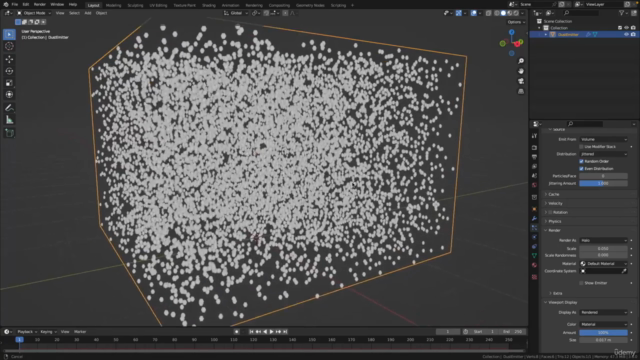The width and height of the screenshot is (640, 360).
Task: Select the Select Box tool
Action: [x=9, y=35]
